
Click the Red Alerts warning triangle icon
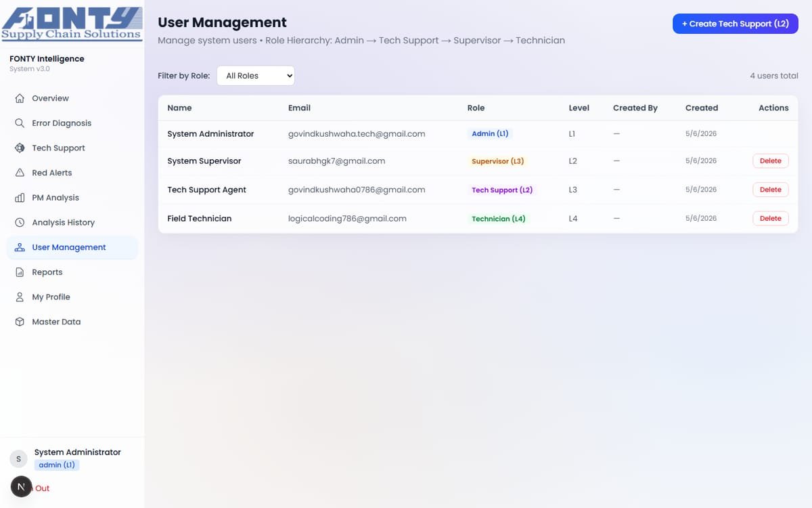pyautogui.click(x=20, y=173)
